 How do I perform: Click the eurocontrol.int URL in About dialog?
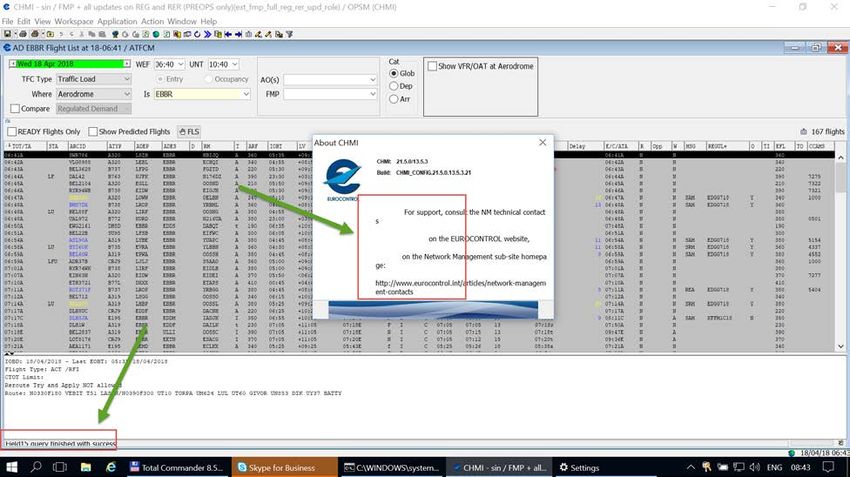(x=461, y=287)
